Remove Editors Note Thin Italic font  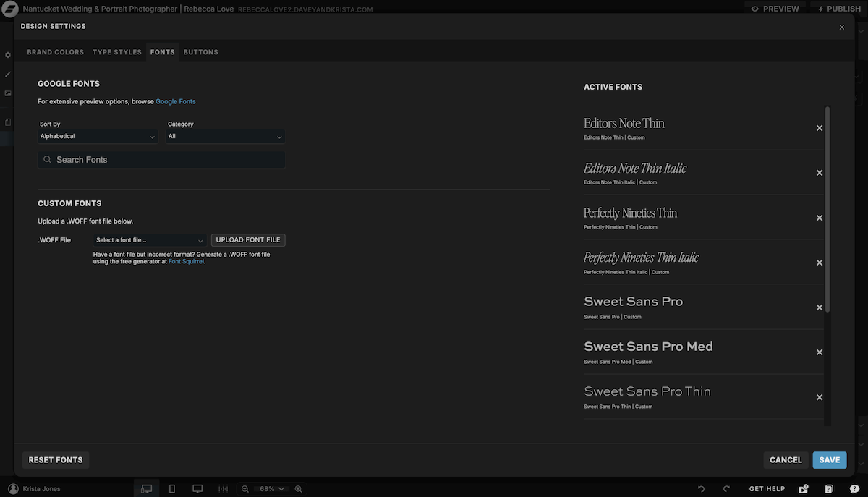(x=820, y=173)
